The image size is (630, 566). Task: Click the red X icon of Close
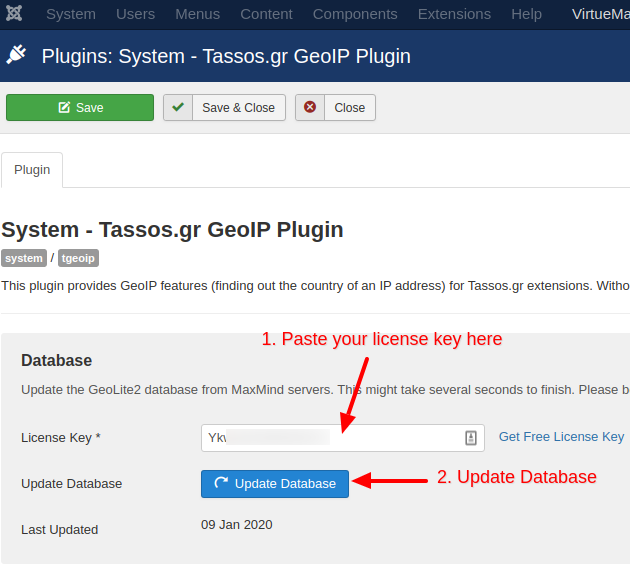(310, 108)
